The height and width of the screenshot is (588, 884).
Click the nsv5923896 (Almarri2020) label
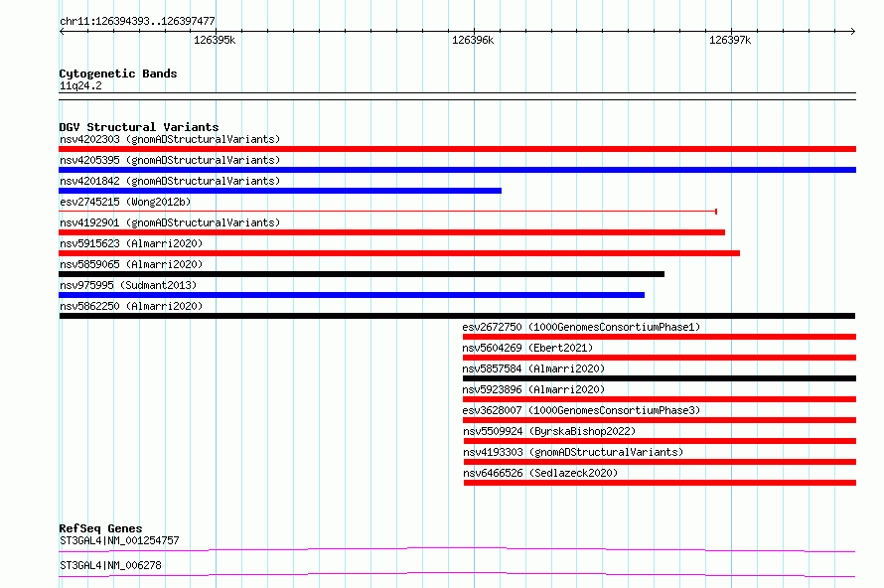coord(533,389)
